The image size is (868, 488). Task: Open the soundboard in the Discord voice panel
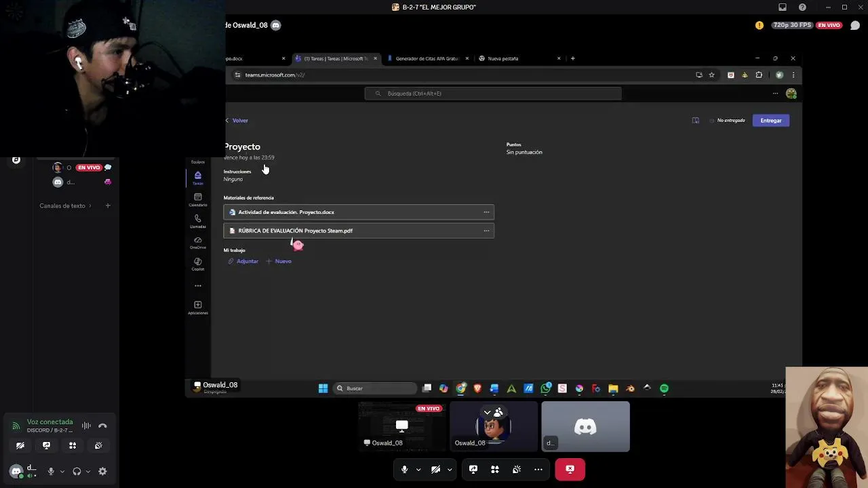point(98,445)
